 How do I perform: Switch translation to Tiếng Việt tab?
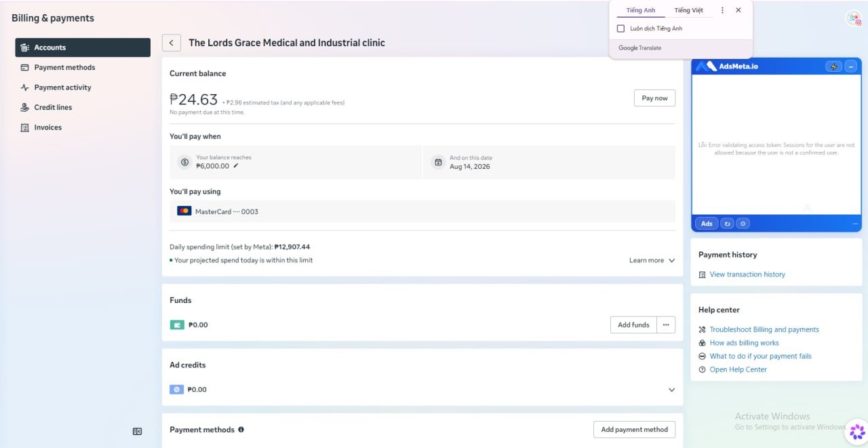coord(688,10)
